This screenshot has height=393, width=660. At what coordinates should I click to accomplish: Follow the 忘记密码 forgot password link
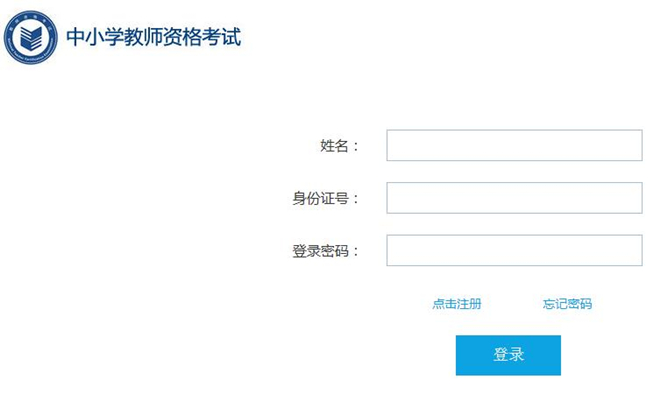point(567,304)
